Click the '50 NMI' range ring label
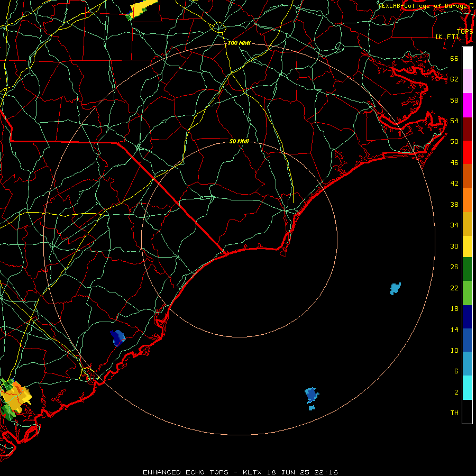The width and height of the screenshot is (476, 476). click(239, 141)
